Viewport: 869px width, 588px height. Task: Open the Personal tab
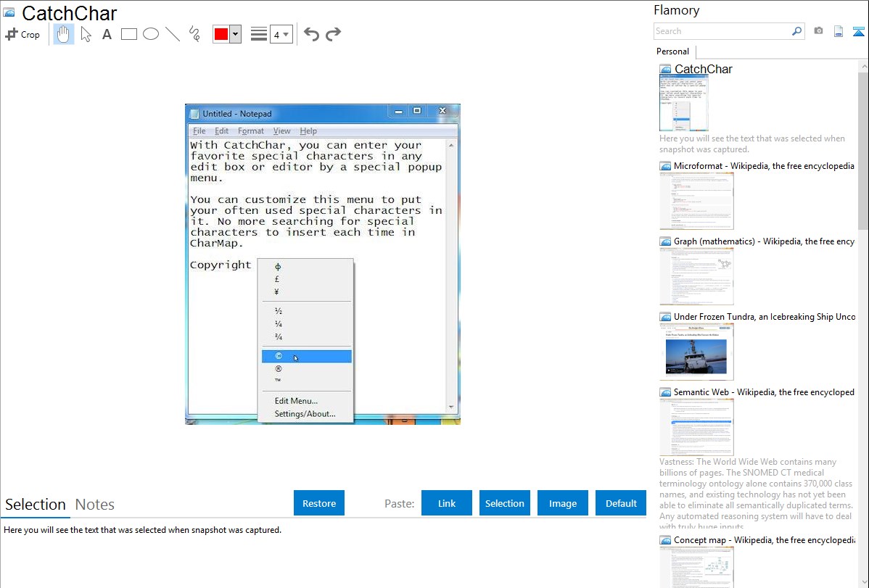pos(673,51)
